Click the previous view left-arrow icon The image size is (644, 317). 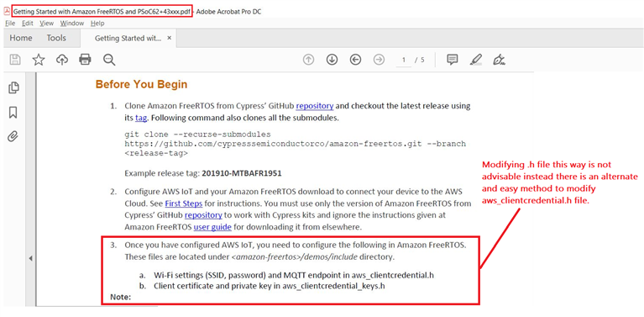(355, 60)
